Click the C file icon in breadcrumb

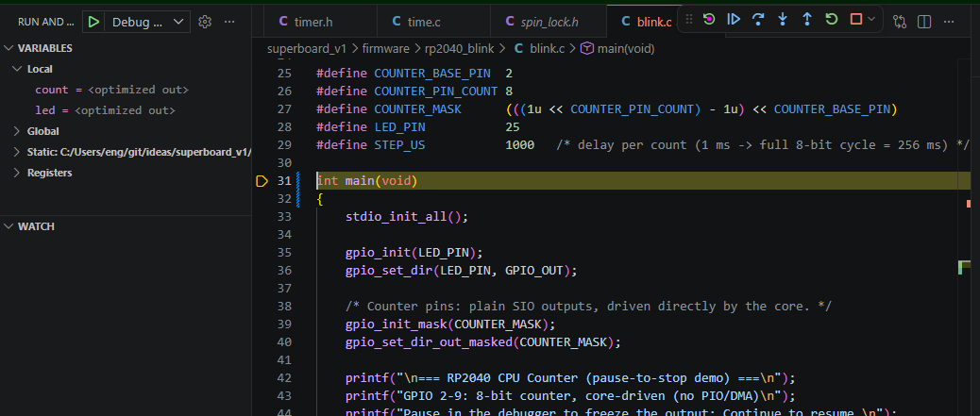point(518,48)
